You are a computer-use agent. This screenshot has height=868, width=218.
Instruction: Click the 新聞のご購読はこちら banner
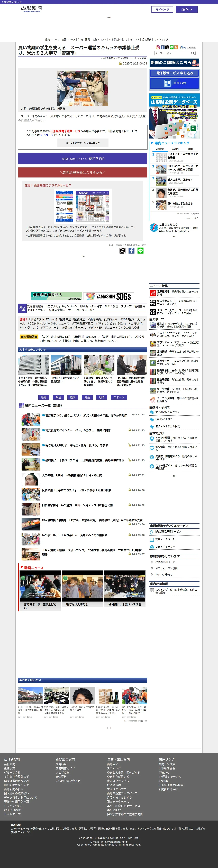click(x=174, y=63)
